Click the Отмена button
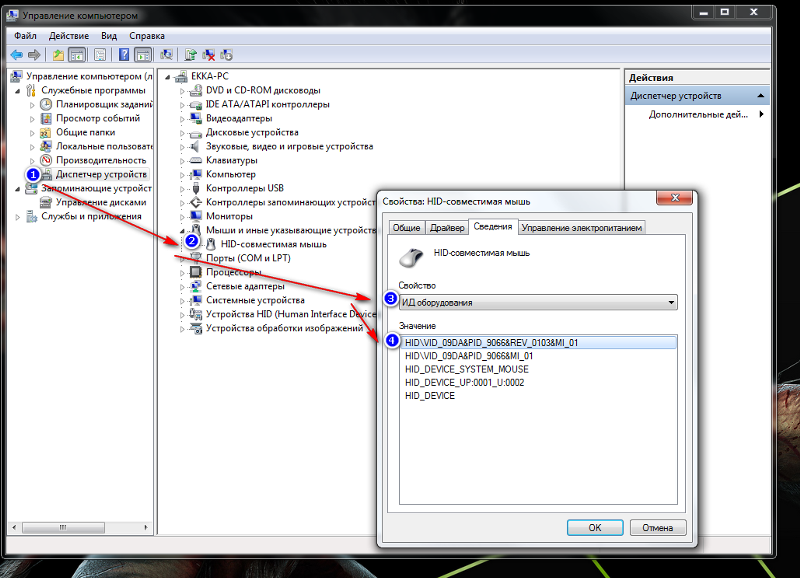 (657, 527)
